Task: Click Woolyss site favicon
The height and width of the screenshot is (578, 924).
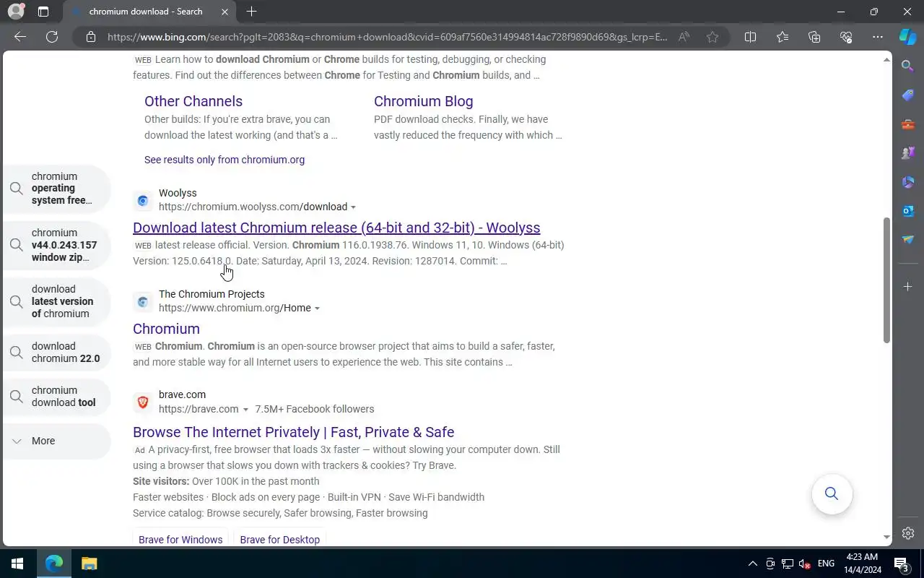Action: click(143, 201)
